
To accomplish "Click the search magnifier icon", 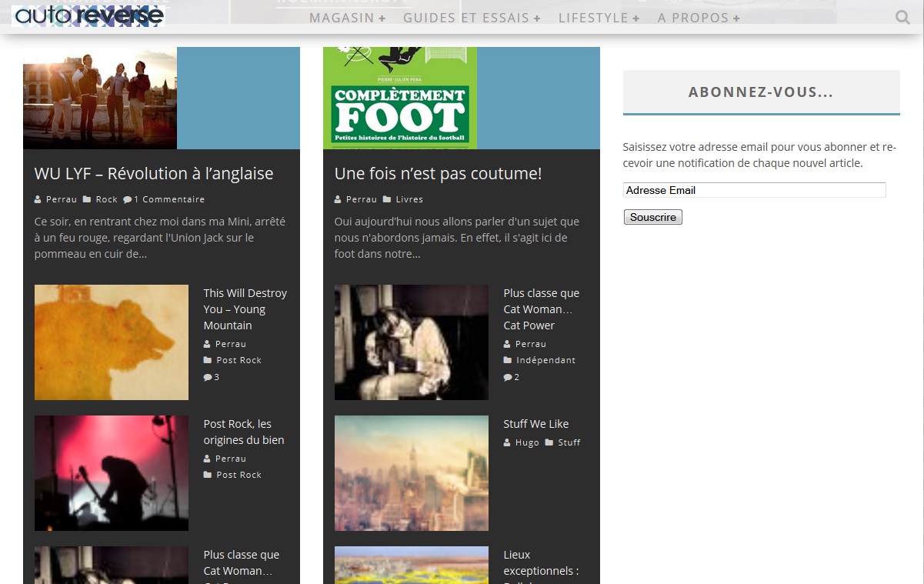I will [x=902, y=17].
